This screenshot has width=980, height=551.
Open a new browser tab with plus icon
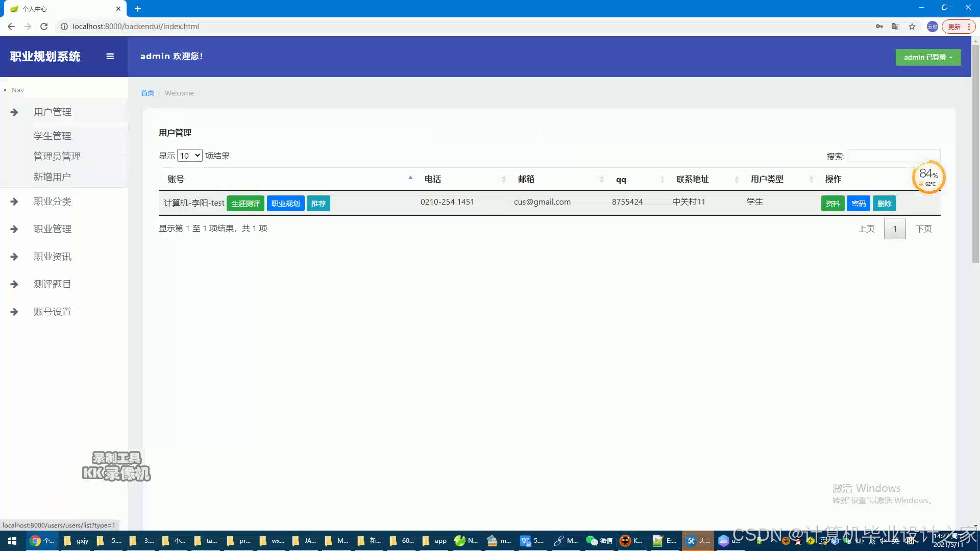click(138, 9)
